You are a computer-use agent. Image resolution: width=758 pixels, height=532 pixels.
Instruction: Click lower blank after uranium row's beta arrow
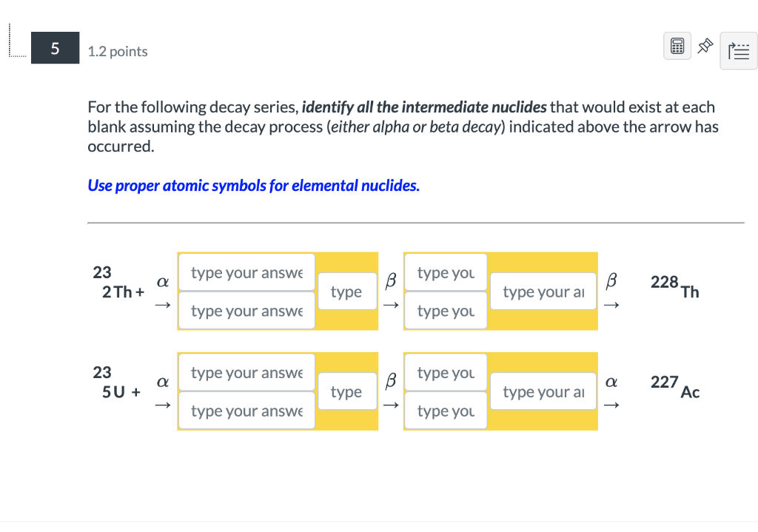(445, 411)
